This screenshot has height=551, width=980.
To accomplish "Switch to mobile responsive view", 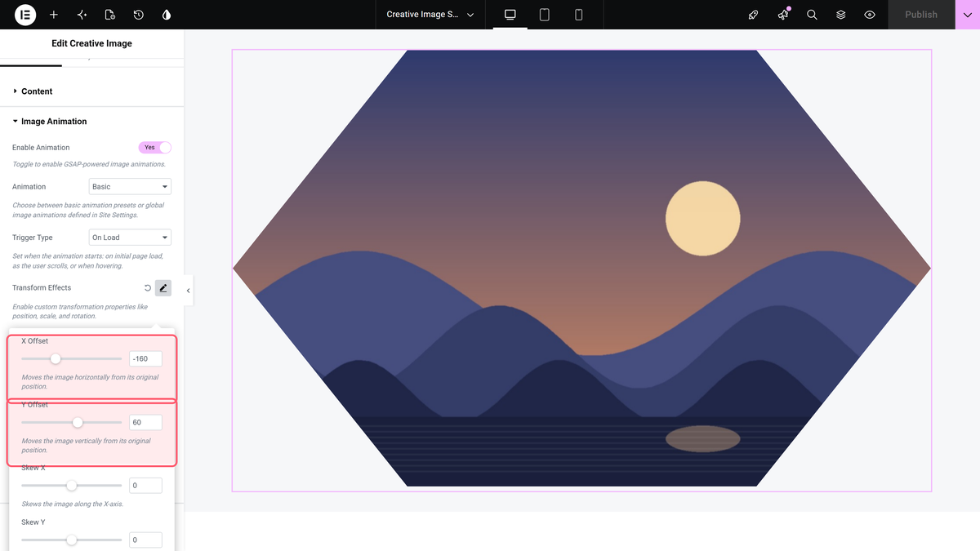I will coord(579,15).
